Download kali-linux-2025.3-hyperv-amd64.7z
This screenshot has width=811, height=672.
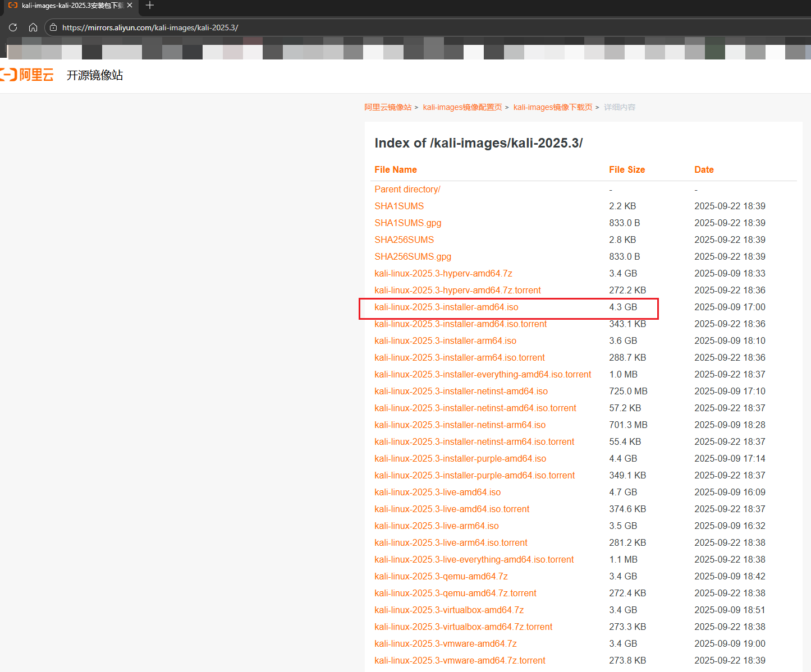pyautogui.click(x=443, y=274)
